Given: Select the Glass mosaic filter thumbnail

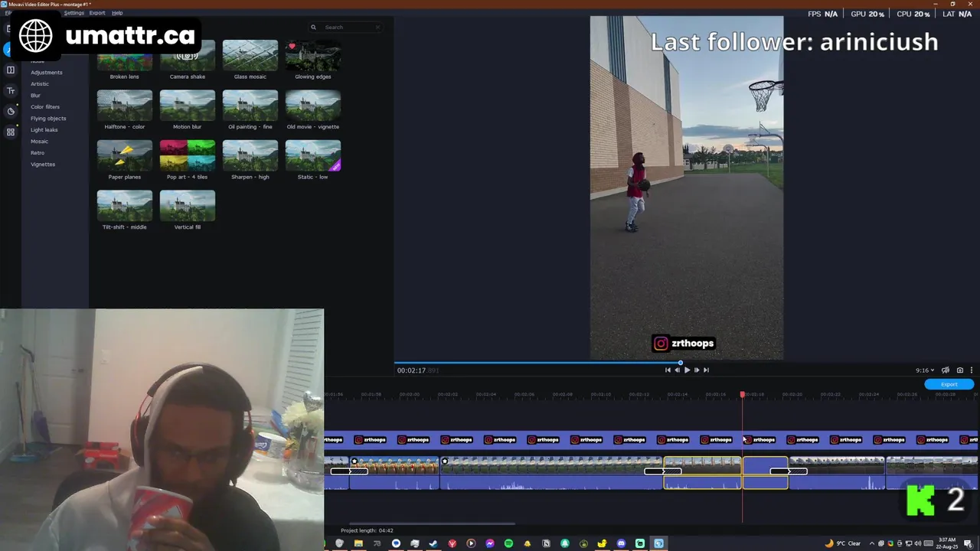Looking at the screenshot, I should (250, 56).
